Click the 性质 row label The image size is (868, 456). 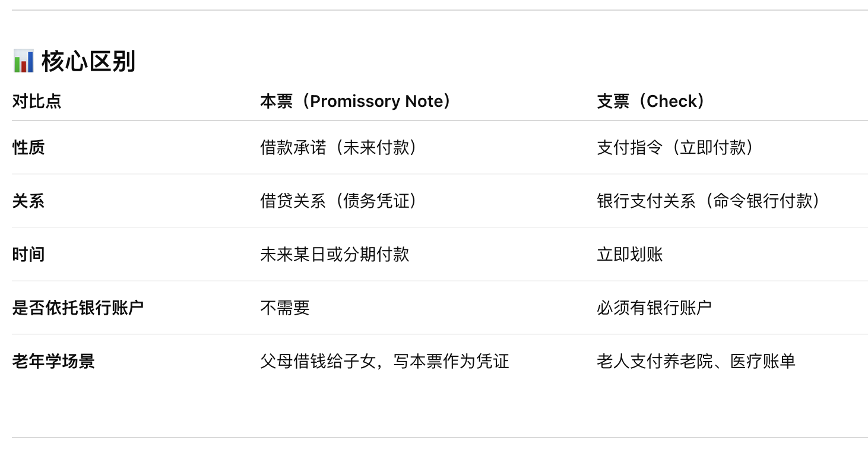pyautogui.click(x=28, y=147)
